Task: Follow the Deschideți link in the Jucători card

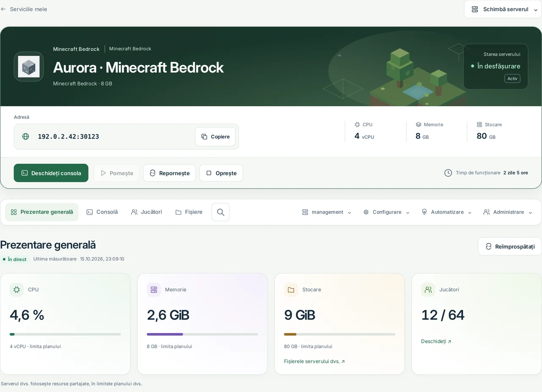Action: (436, 341)
